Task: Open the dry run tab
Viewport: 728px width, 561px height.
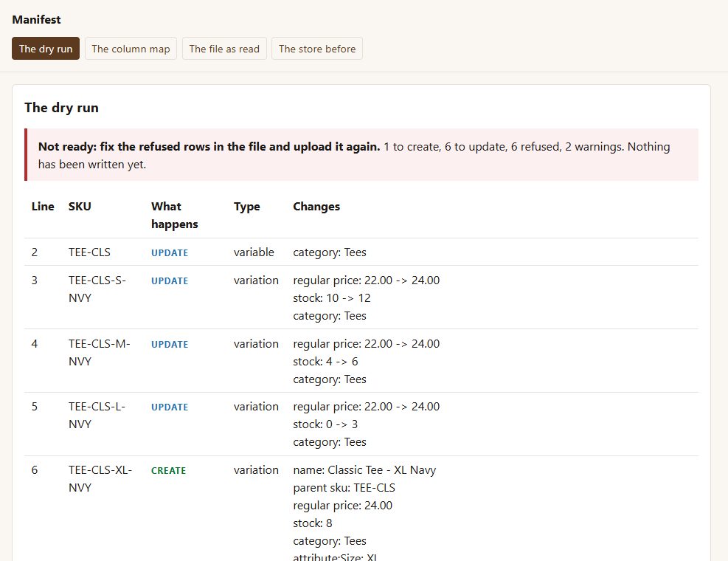Action: click(x=46, y=48)
